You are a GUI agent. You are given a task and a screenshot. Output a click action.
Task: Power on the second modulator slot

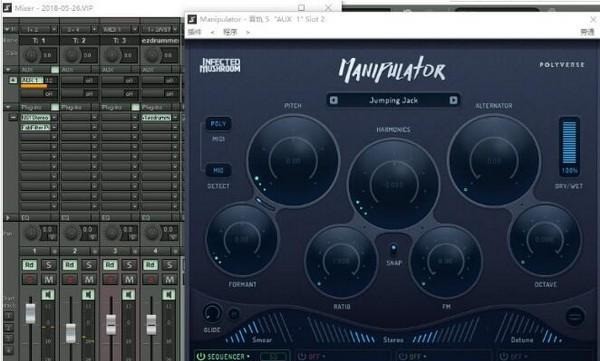point(302,356)
